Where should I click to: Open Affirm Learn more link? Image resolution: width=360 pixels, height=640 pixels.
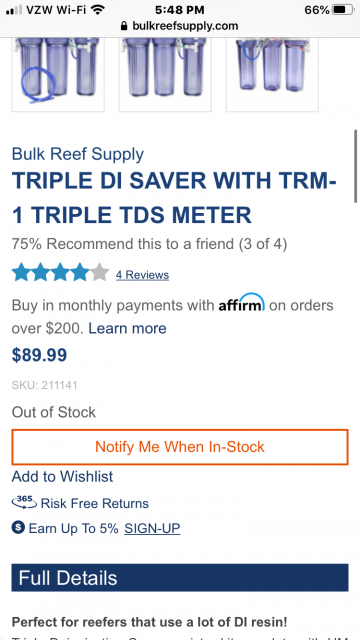click(127, 328)
